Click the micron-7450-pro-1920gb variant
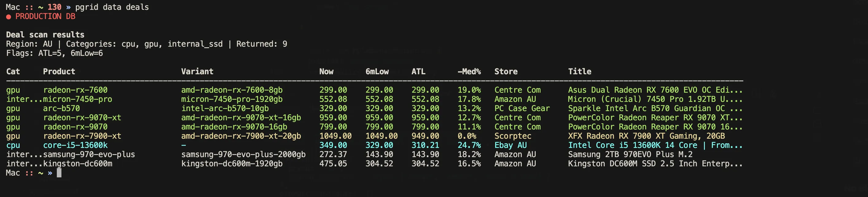 pos(232,99)
